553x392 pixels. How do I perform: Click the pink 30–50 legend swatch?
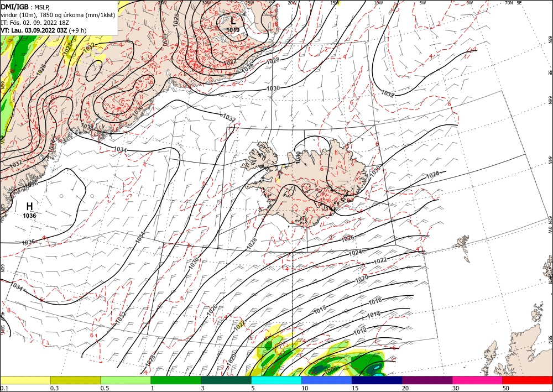[478, 380]
